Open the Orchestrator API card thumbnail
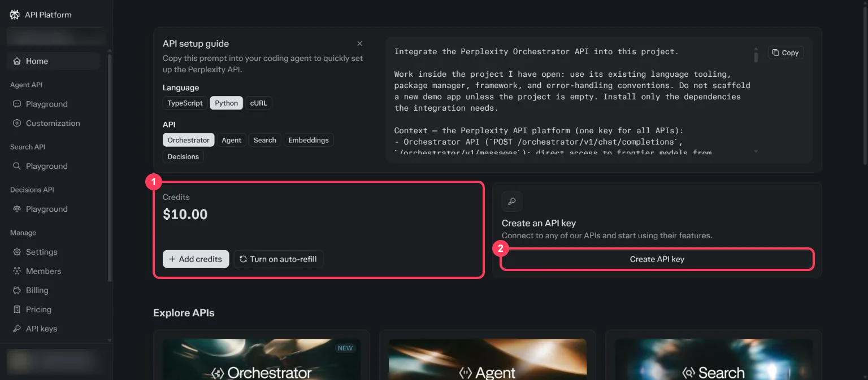 click(262, 359)
